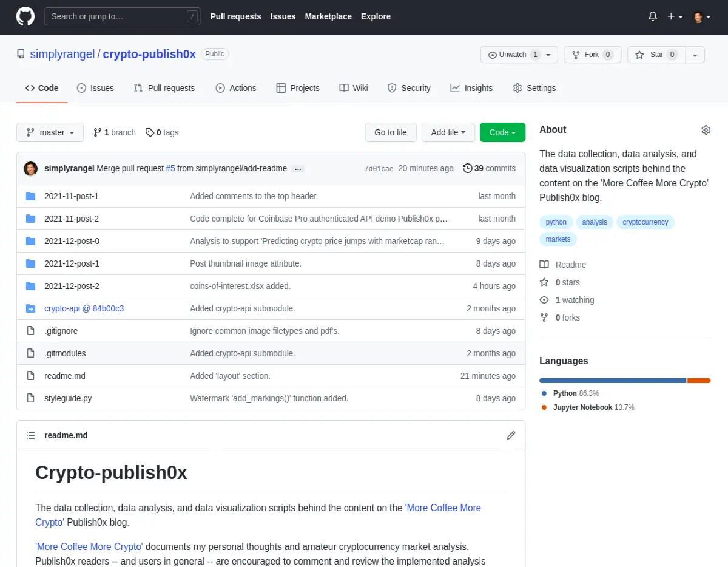
Task: Open the .gitmodules file
Action: point(65,353)
